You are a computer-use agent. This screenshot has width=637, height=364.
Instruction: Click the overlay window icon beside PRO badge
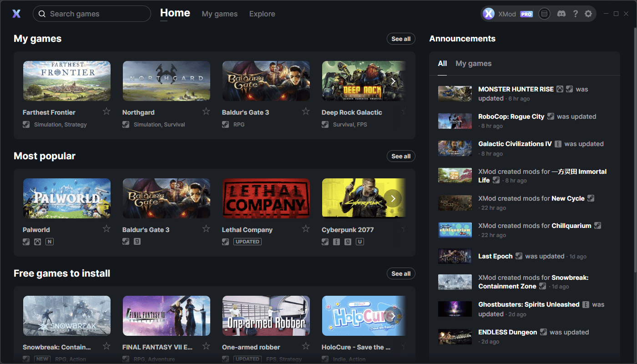pyautogui.click(x=544, y=14)
